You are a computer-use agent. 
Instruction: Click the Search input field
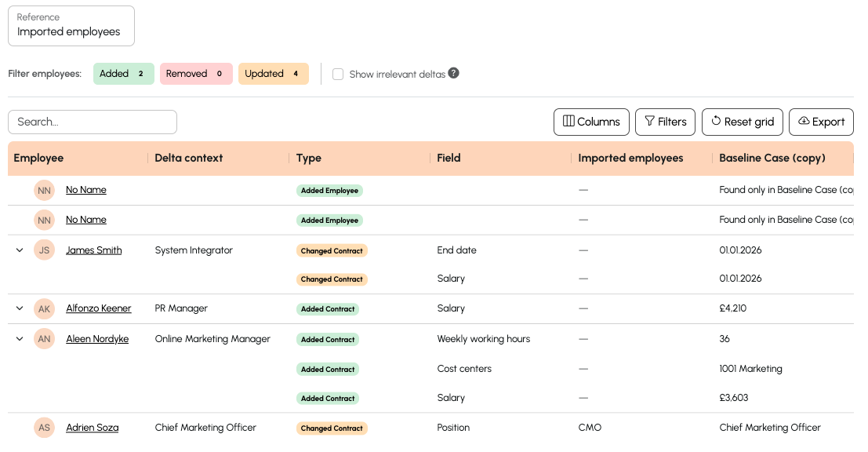point(93,122)
